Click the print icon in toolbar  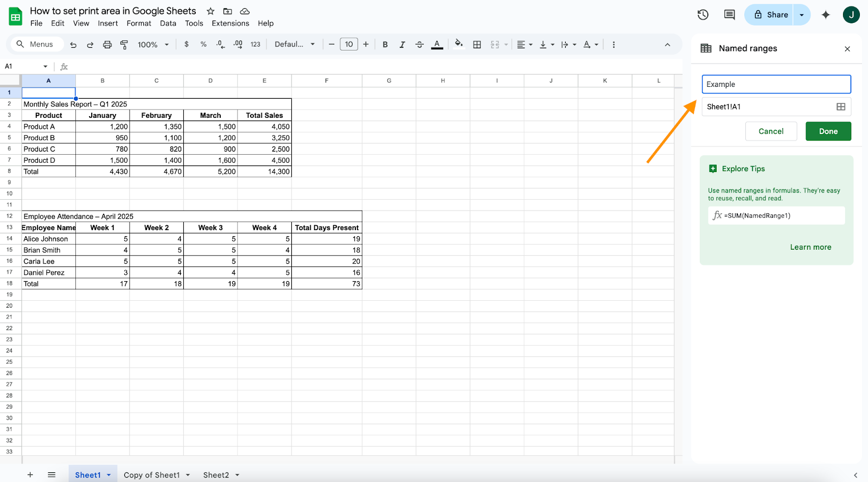[x=107, y=45]
